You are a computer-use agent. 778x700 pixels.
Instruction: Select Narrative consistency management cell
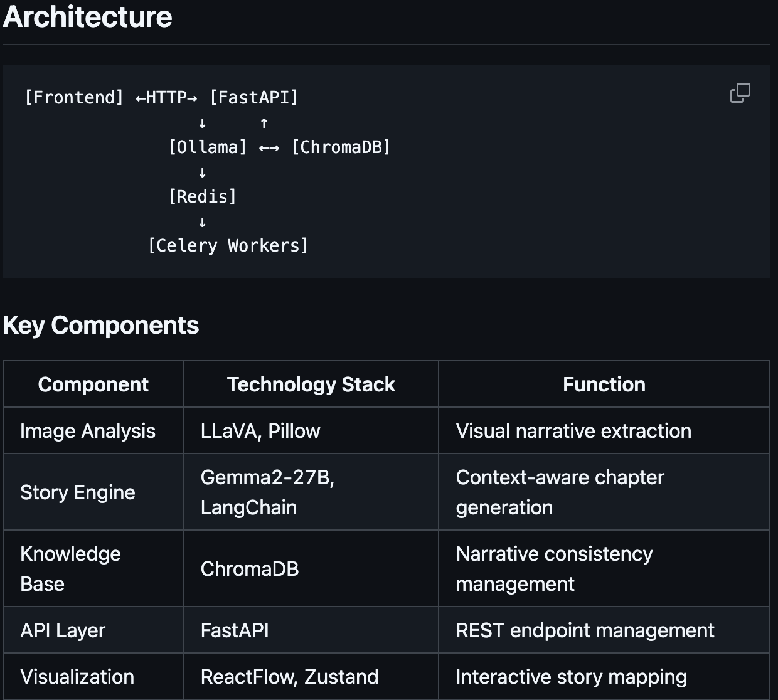[604, 568]
